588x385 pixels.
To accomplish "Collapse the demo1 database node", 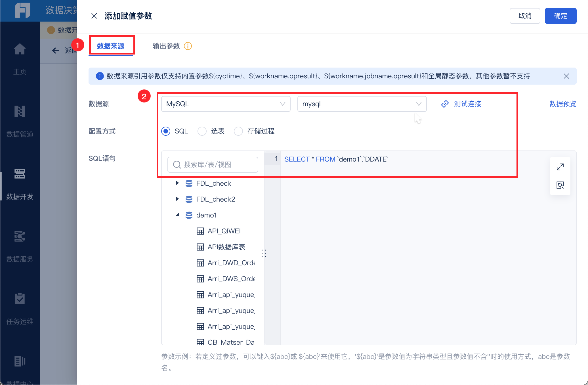I will 177,215.
